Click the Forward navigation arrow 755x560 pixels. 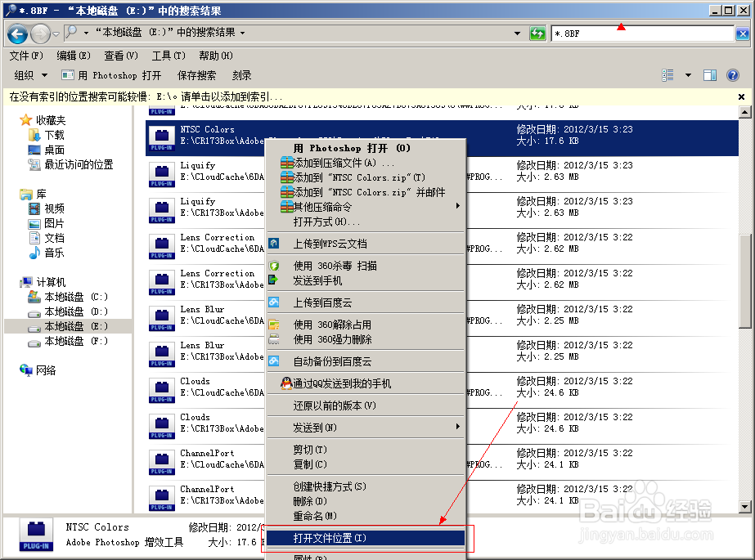(40, 34)
